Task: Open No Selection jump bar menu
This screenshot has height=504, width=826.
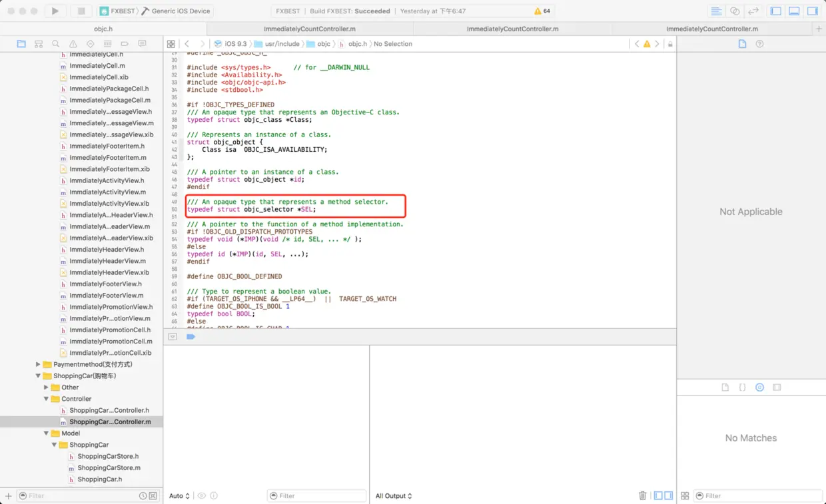Action: [x=393, y=44]
